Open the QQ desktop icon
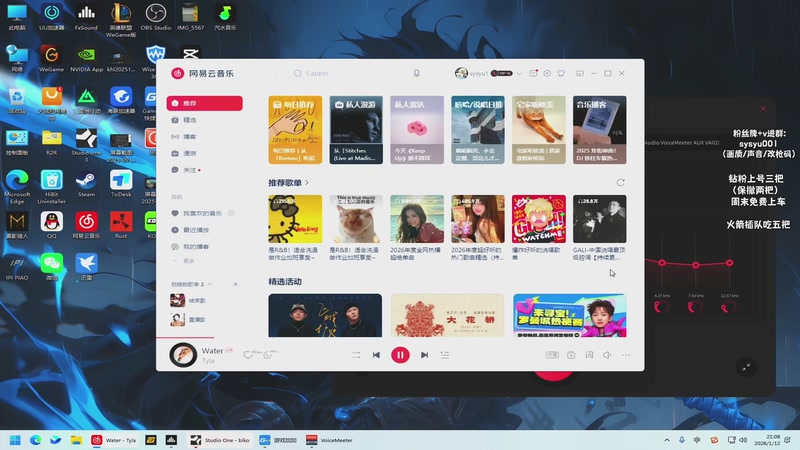The image size is (800, 450). (x=52, y=226)
